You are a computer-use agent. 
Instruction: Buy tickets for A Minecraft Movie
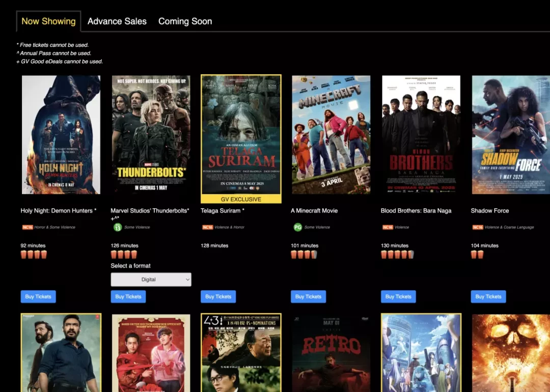coord(308,297)
